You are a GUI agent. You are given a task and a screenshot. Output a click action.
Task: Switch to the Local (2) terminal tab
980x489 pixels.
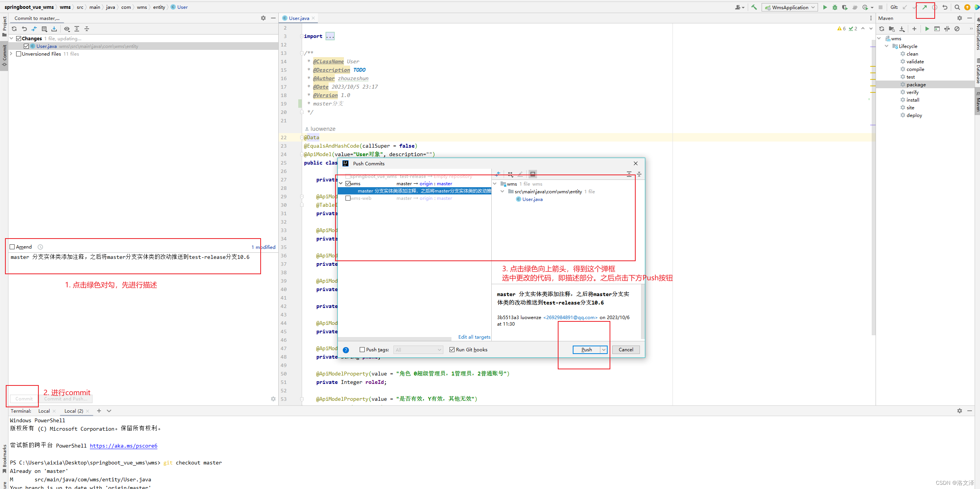coord(73,411)
